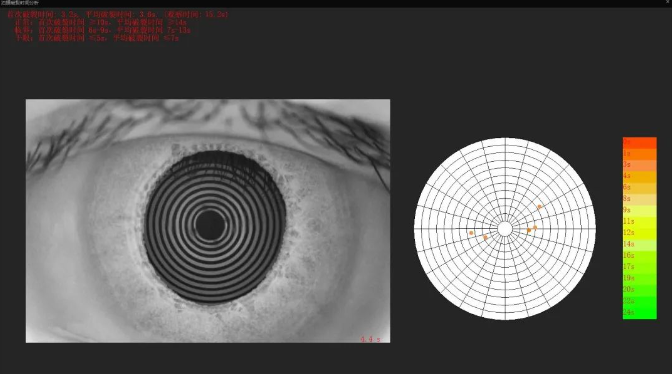Click the red 4.4 s timestamp on eye image

click(x=370, y=339)
